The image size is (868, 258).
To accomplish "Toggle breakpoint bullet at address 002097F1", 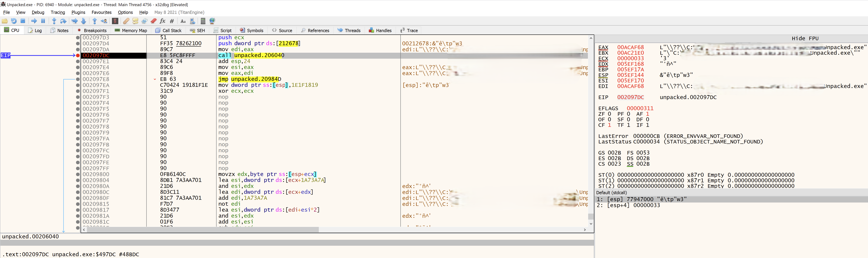I will tap(78, 91).
